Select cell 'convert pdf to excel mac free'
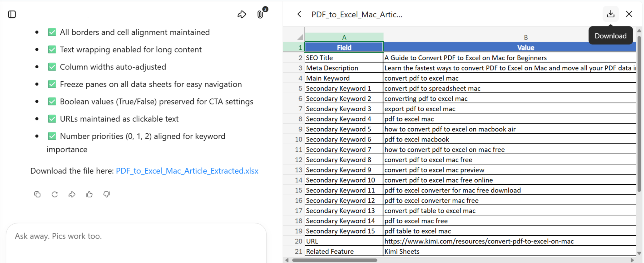644x263 pixels. 510,160
